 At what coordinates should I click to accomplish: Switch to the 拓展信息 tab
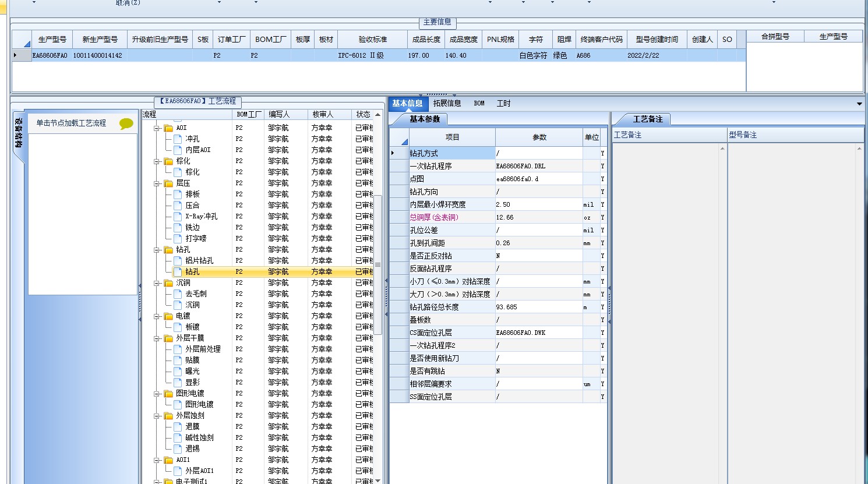(x=447, y=104)
